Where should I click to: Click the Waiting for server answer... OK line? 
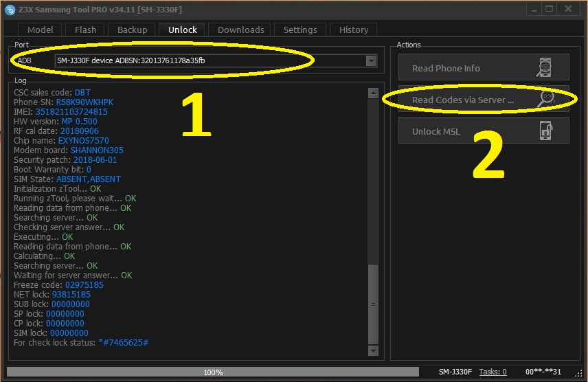pos(73,275)
